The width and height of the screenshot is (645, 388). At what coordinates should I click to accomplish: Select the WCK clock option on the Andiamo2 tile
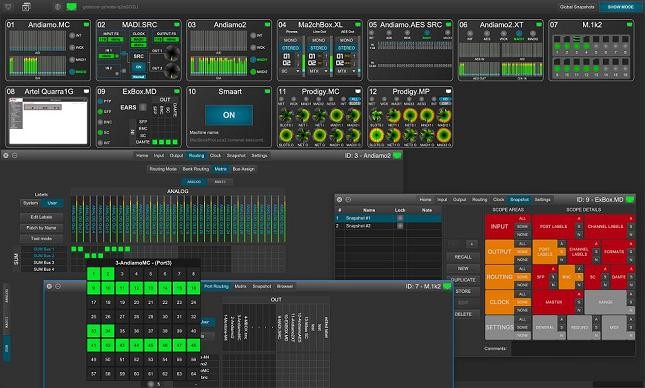click(253, 48)
